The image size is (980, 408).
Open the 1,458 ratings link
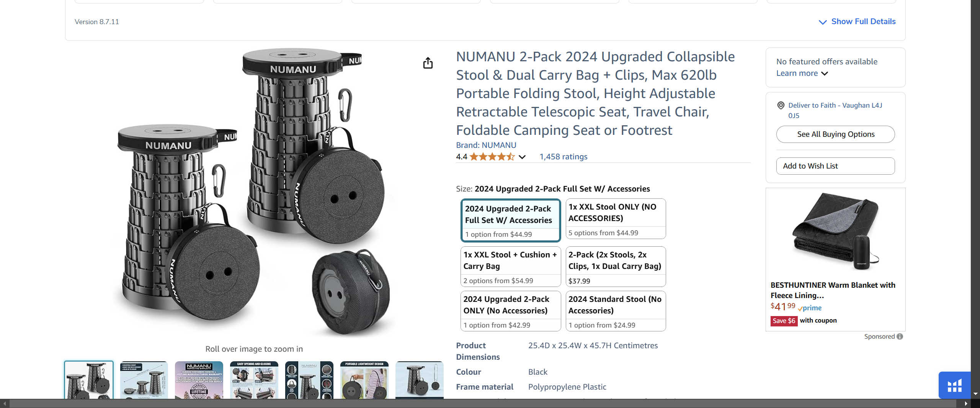coord(563,157)
